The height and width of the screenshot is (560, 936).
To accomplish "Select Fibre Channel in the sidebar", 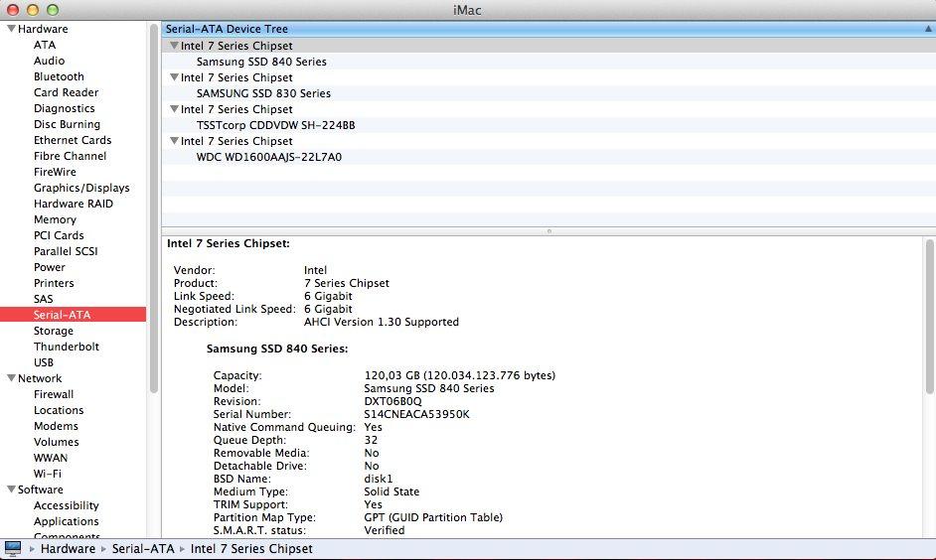I will (70, 156).
